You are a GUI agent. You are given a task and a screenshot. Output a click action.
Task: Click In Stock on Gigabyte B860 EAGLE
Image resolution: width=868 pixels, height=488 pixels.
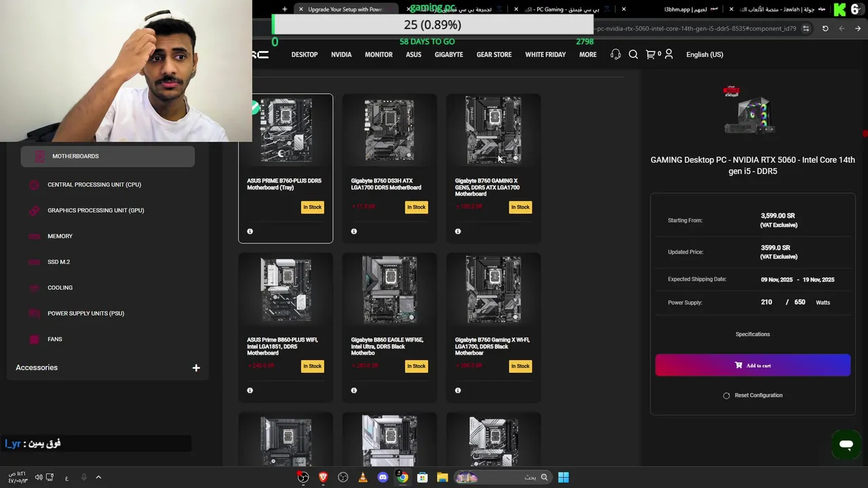point(416,366)
